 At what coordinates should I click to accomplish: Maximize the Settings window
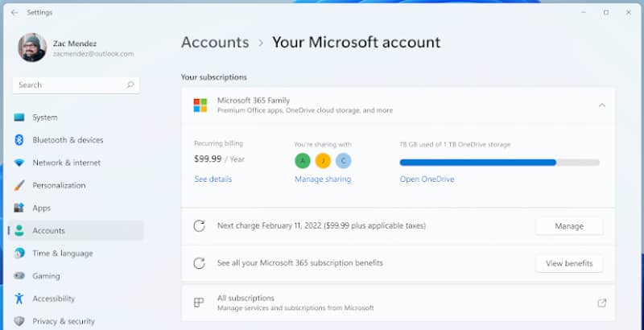coord(606,13)
